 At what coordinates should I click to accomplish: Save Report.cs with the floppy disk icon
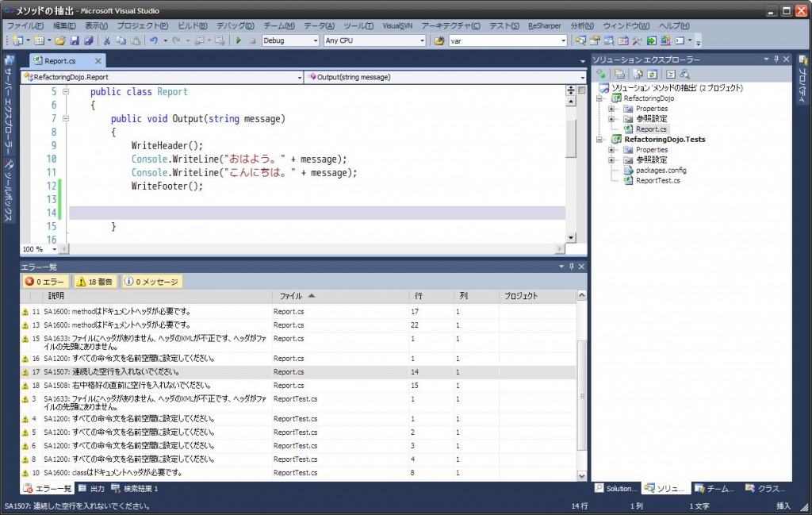pos(75,40)
